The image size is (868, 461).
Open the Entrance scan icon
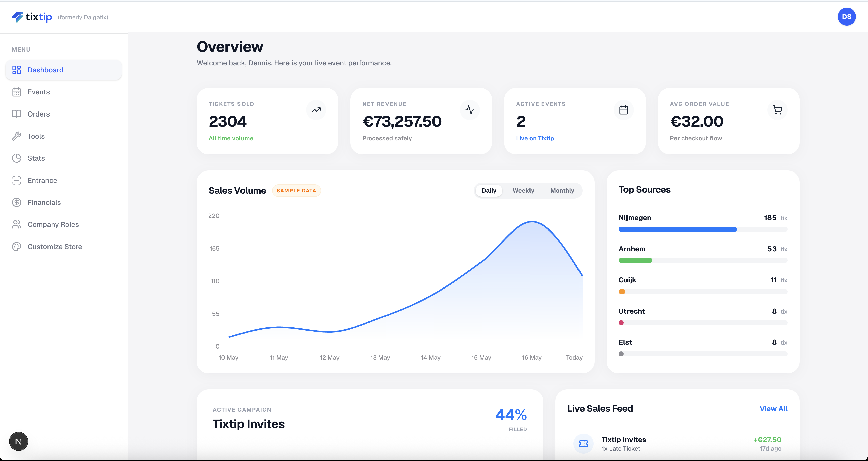17,181
